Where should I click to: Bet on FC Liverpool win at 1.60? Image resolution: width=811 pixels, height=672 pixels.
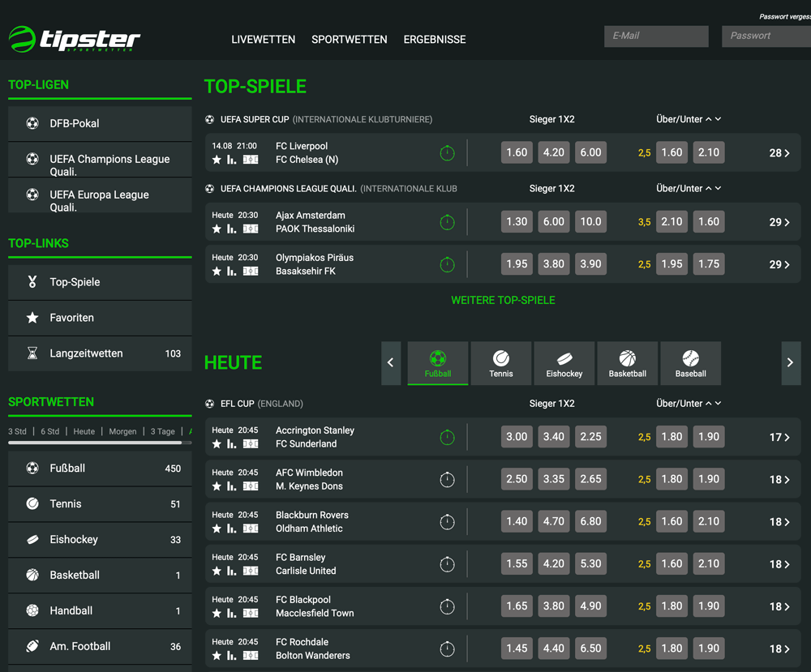tap(517, 152)
